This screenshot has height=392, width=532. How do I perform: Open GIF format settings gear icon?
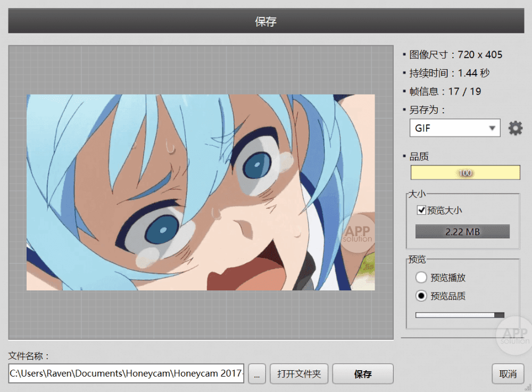click(515, 128)
